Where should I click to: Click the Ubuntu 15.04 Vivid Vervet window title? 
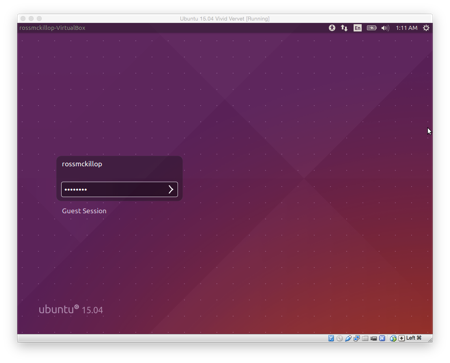coord(225,19)
